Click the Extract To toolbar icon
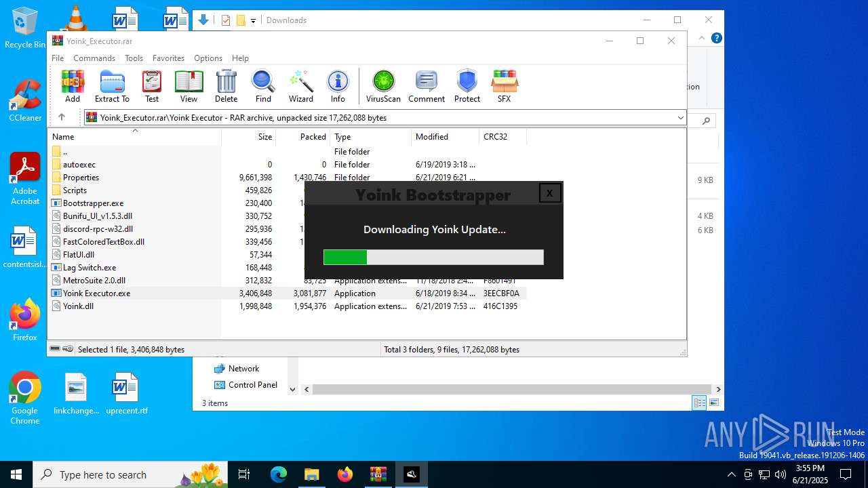868x488 pixels. (112, 86)
